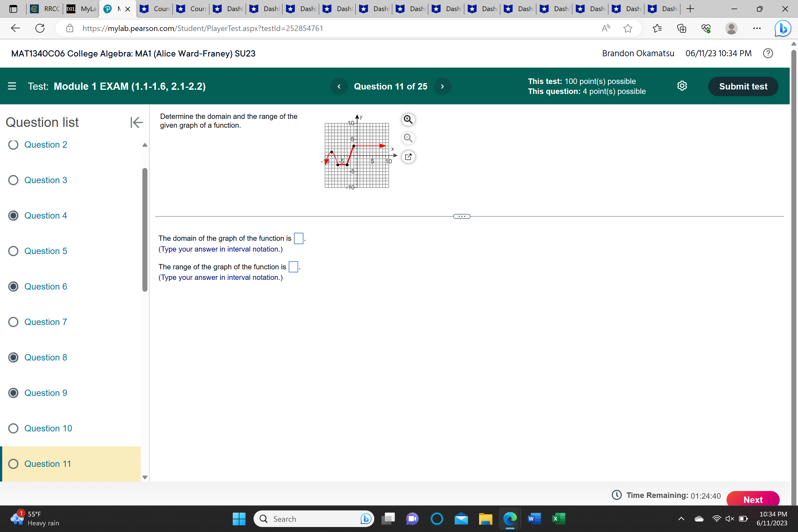Screen dimensions: 798x532
Task: Select the Question 10 radio button
Action: (x=13, y=428)
